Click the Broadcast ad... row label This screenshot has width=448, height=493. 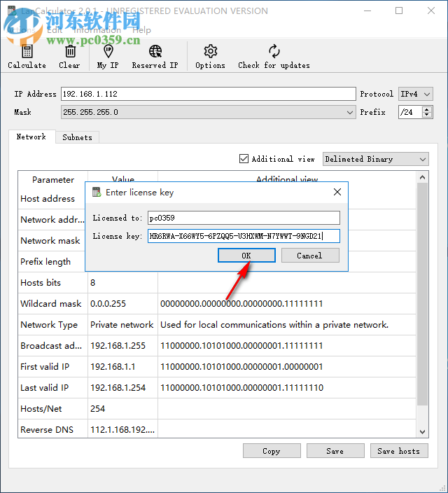[x=51, y=346]
